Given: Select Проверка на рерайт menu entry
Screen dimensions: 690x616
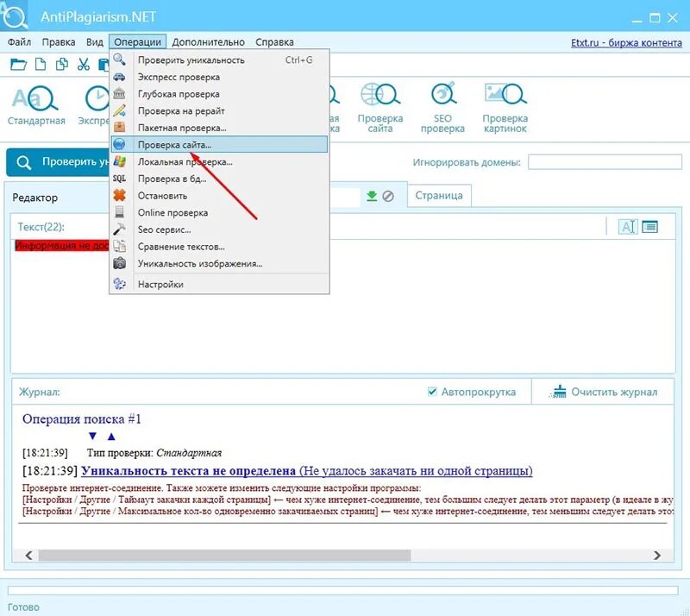Looking at the screenshot, I should pyautogui.click(x=219, y=111).
